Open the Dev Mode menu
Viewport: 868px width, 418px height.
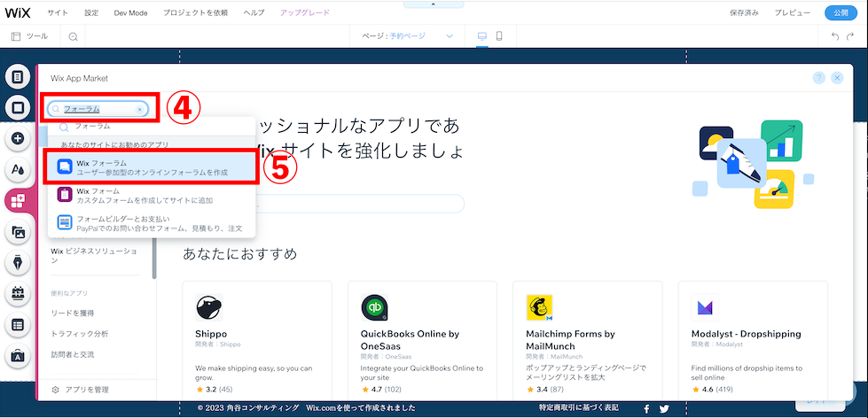click(x=130, y=12)
